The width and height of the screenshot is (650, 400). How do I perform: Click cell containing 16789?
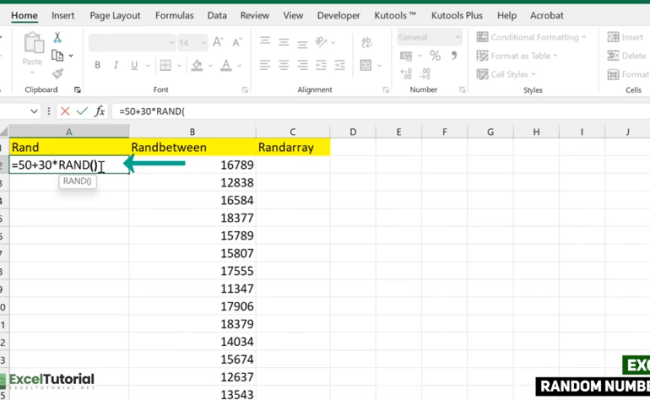coord(192,165)
